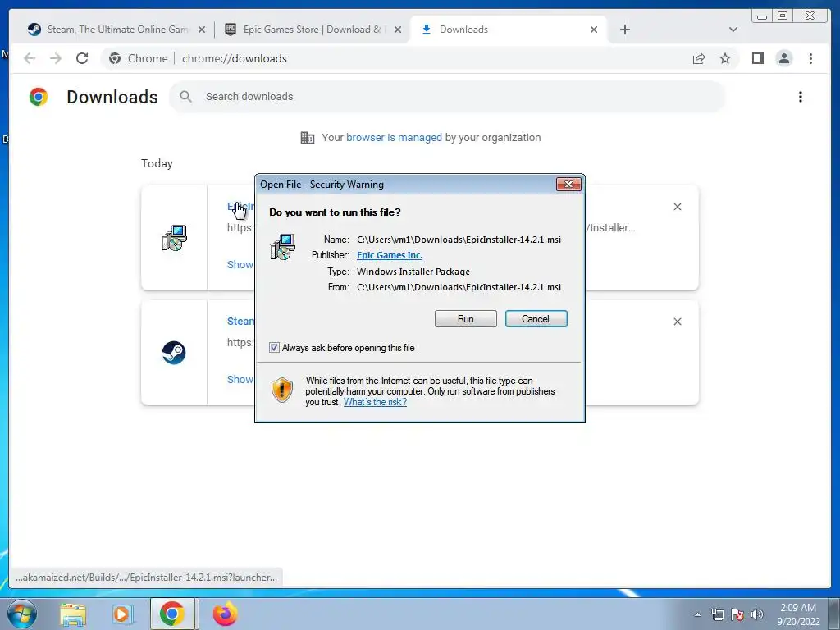Go forward with the browser forward arrow
Viewport: 840px width, 630px height.
coord(56,58)
